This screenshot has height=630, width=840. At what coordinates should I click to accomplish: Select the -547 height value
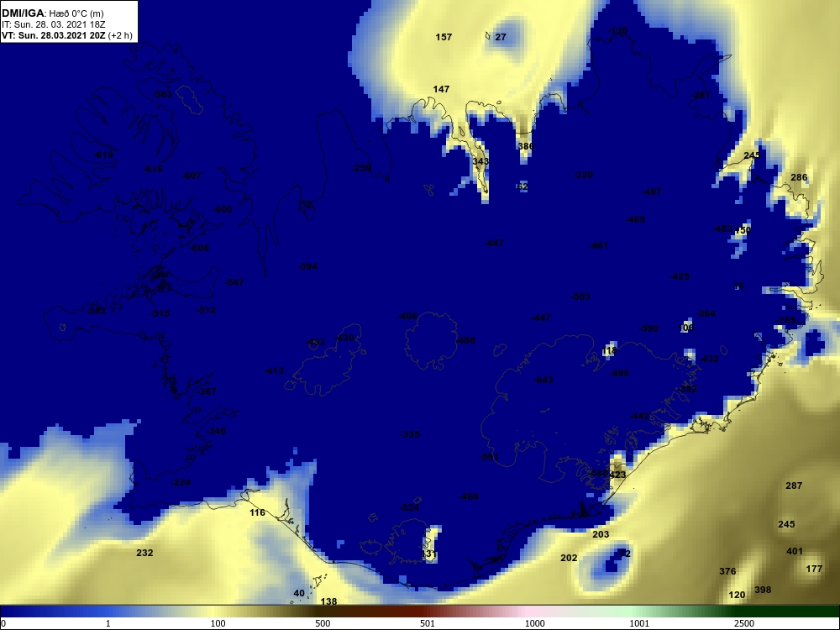[x=234, y=282]
